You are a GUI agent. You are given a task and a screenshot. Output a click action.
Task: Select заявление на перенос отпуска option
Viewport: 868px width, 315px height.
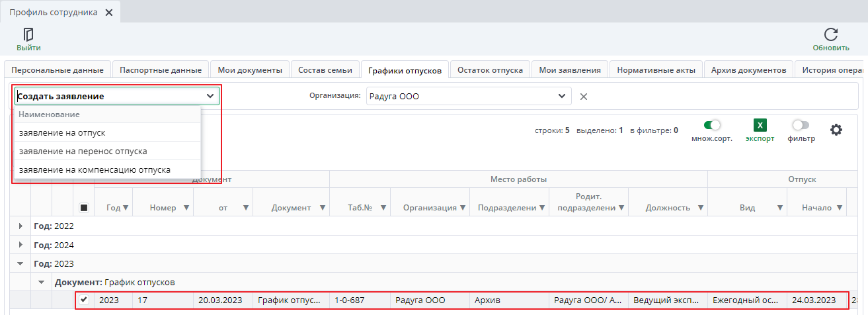pyautogui.click(x=107, y=151)
